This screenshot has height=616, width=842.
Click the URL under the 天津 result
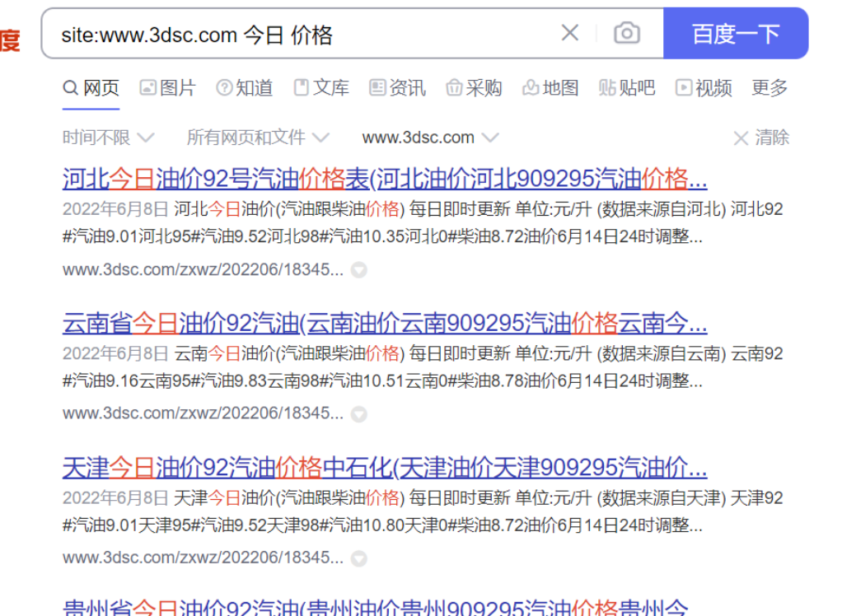(x=203, y=558)
